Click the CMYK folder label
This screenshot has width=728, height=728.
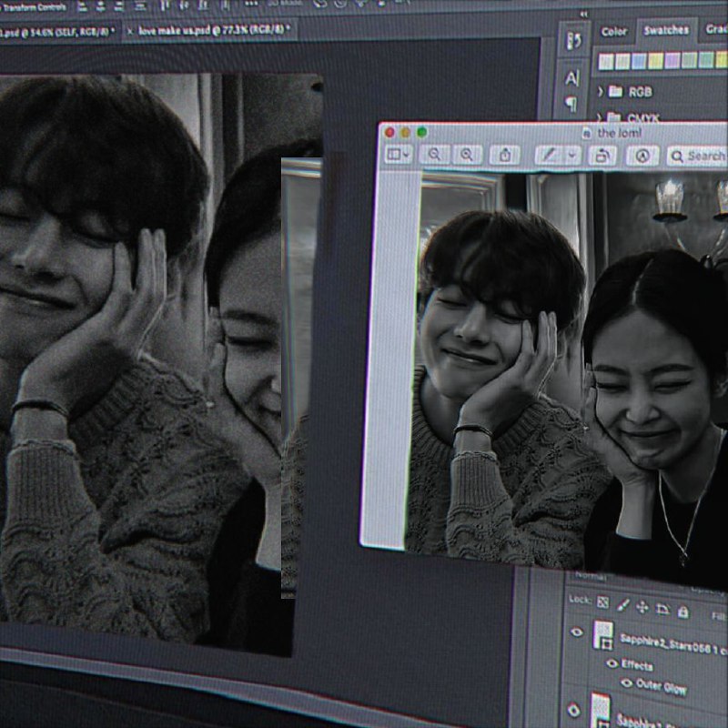click(643, 117)
